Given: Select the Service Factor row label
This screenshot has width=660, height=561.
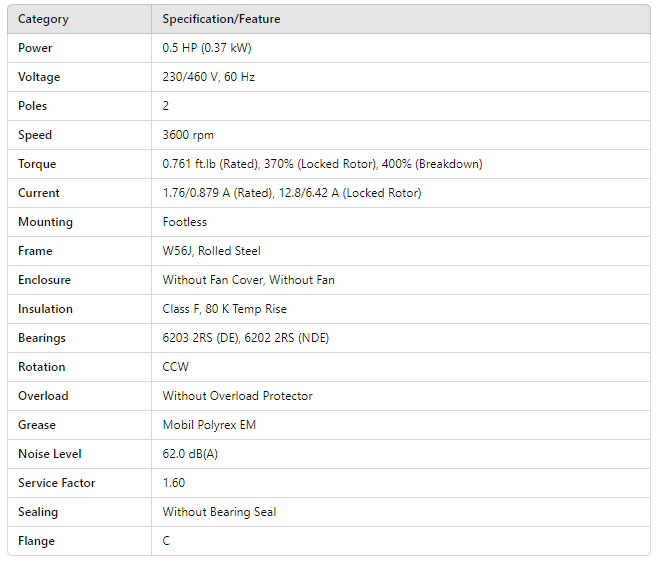Looking at the screenshot, I should tap(57, 483).
